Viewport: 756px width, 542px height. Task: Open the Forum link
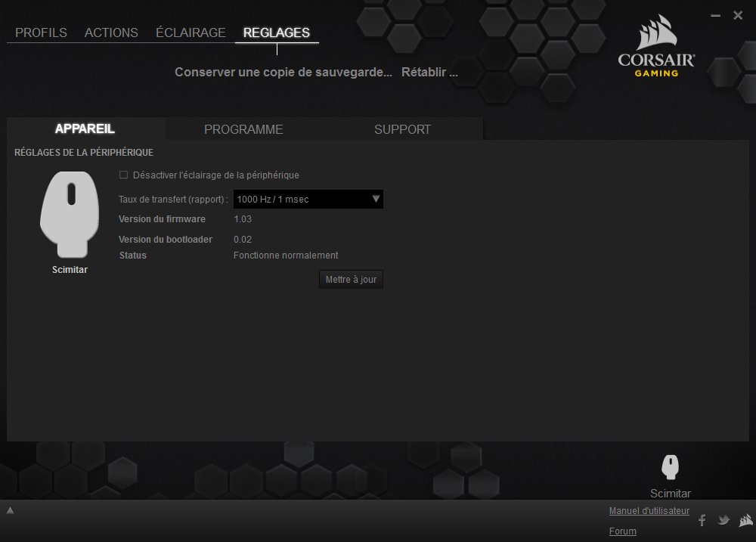click(622, 531)
